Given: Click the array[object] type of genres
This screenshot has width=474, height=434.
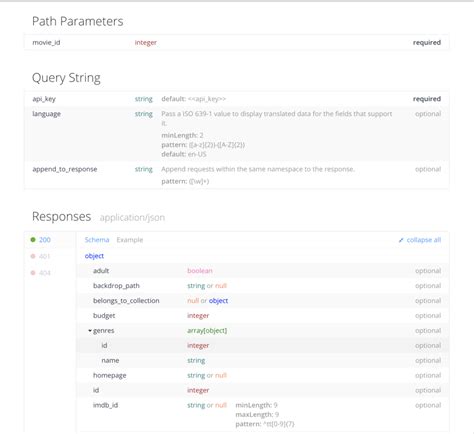Looking at the screenshot, I should tap(207, 331).
